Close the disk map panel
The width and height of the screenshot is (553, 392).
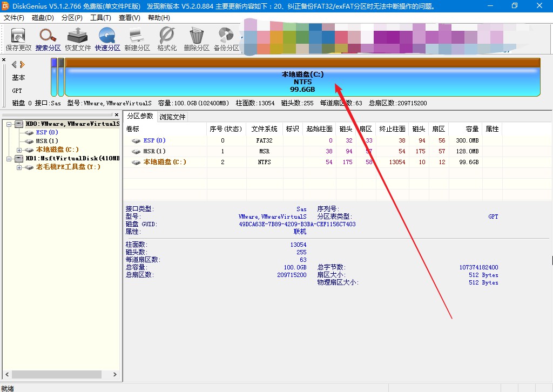4,59
